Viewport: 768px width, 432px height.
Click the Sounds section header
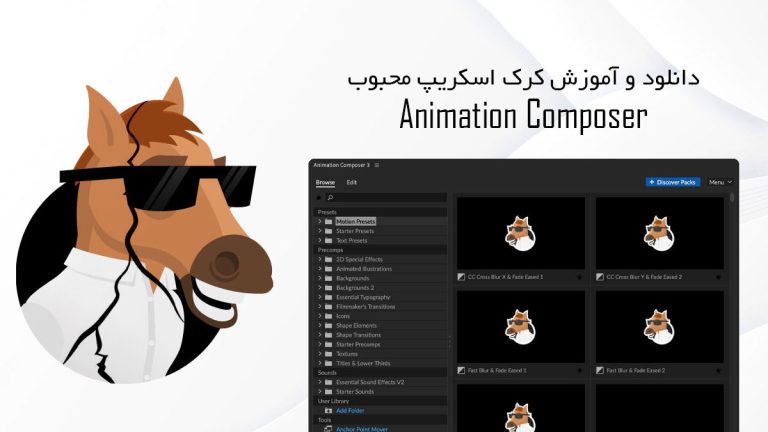[380, 373]
